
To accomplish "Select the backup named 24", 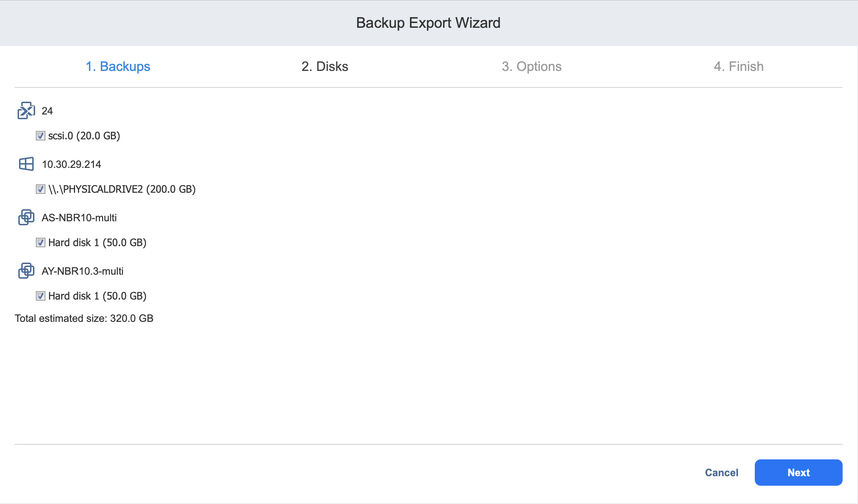I will [47, 111].
